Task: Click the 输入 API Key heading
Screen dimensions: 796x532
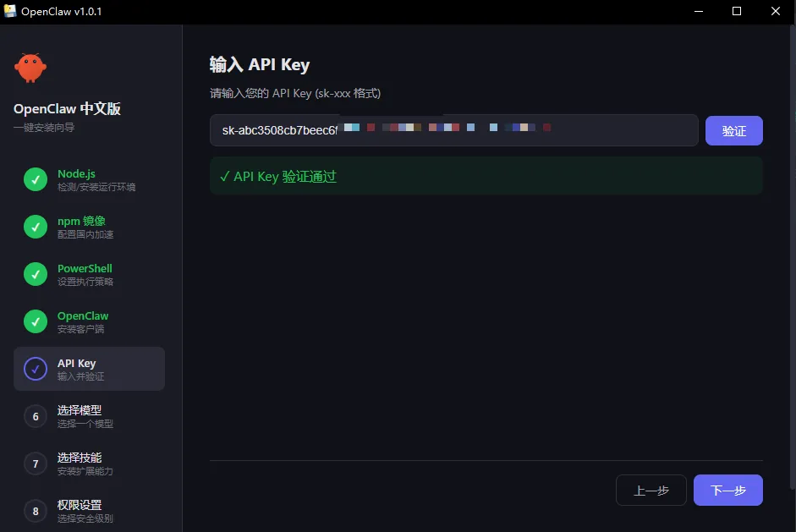Action: [x=260, y=65]
